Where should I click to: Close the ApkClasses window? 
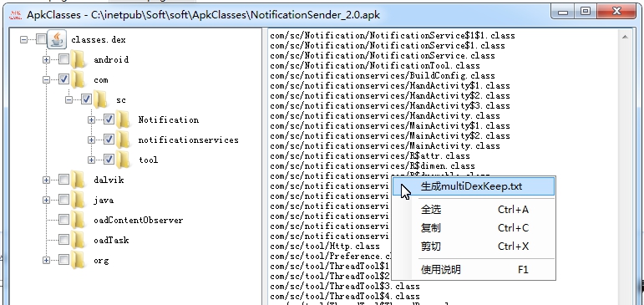(616, 12)
